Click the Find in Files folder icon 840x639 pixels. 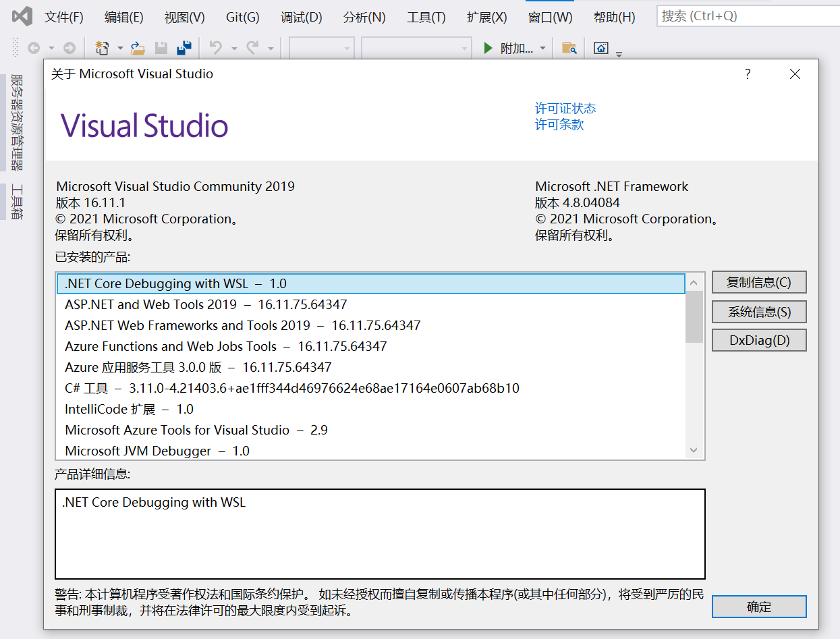click(x=569, y=48)
